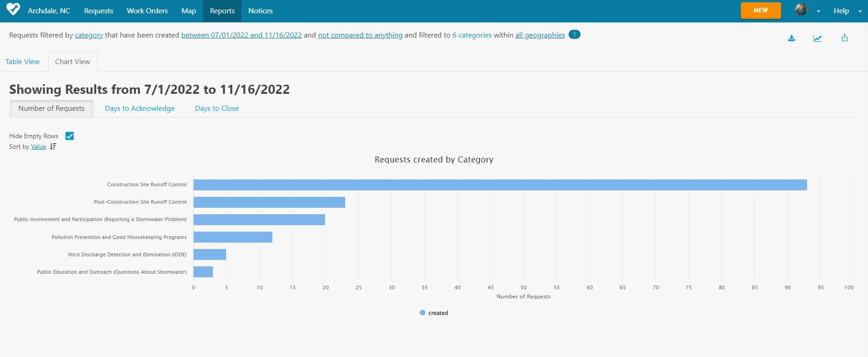Click the line chart icon
This screenshot has height=357, width=868.
818,38
